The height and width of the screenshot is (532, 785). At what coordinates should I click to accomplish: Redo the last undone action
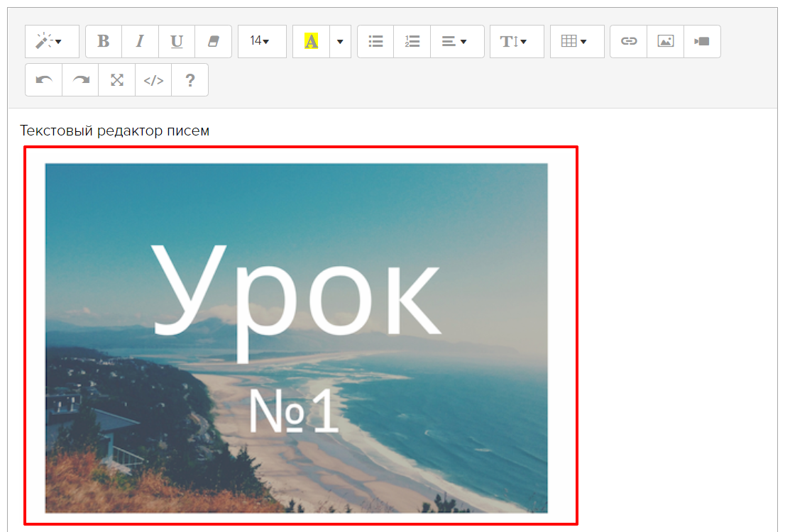click(x=80, y=80)
